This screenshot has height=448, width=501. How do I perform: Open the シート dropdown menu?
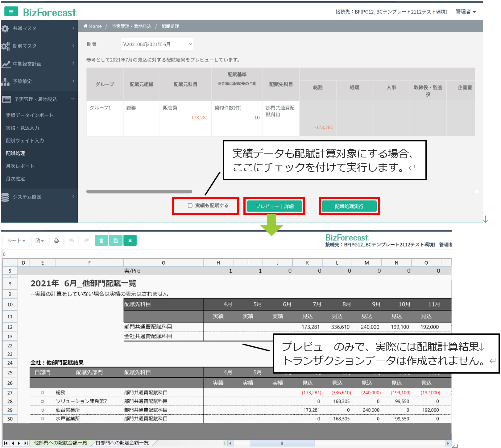tap(16, 241)
